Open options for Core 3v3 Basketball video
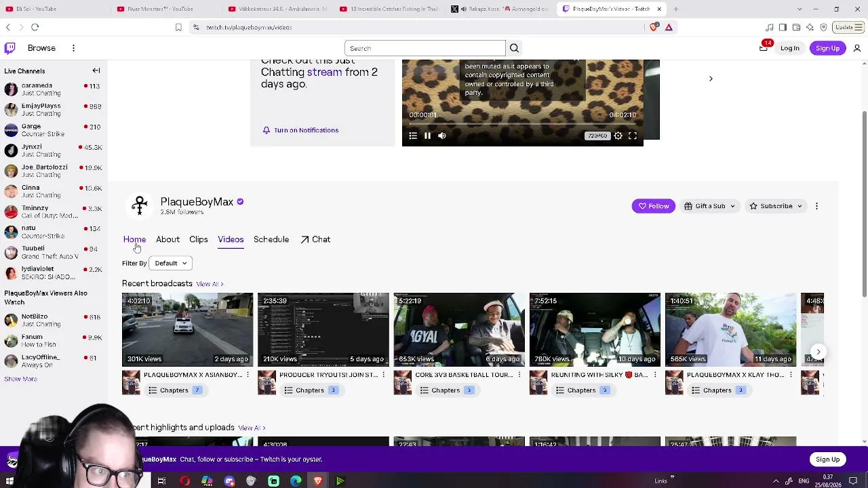868x488 pixels. (519, 375)
